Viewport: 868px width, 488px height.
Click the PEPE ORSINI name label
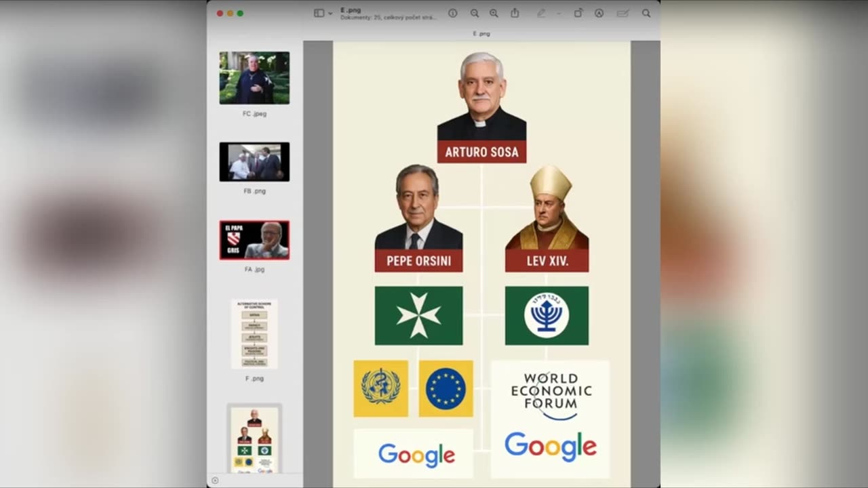point(418,261)
